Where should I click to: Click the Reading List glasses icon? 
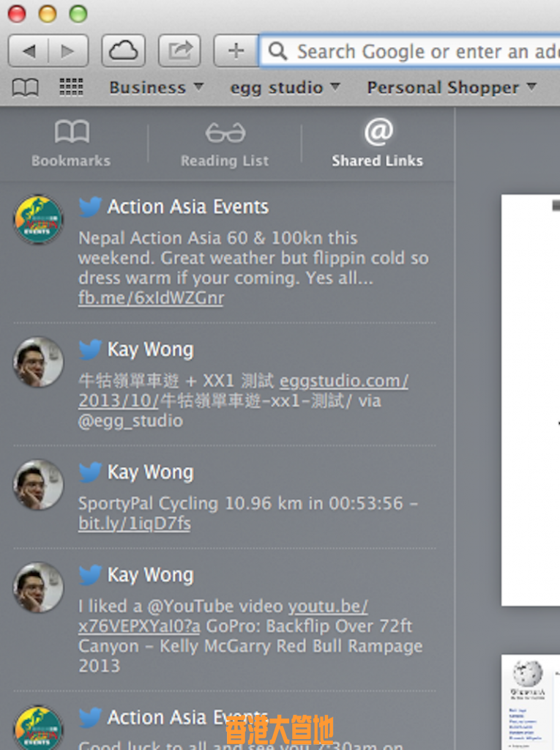[225, 133]
